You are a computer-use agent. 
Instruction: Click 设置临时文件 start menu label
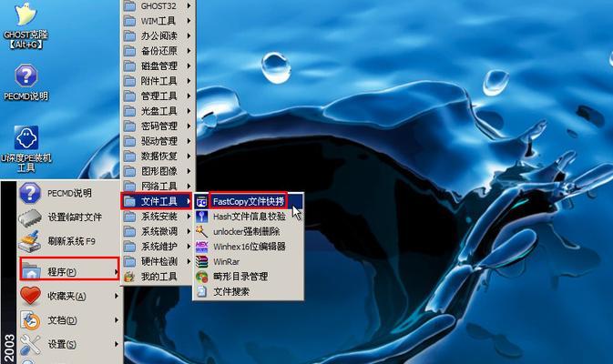[75, 217]
